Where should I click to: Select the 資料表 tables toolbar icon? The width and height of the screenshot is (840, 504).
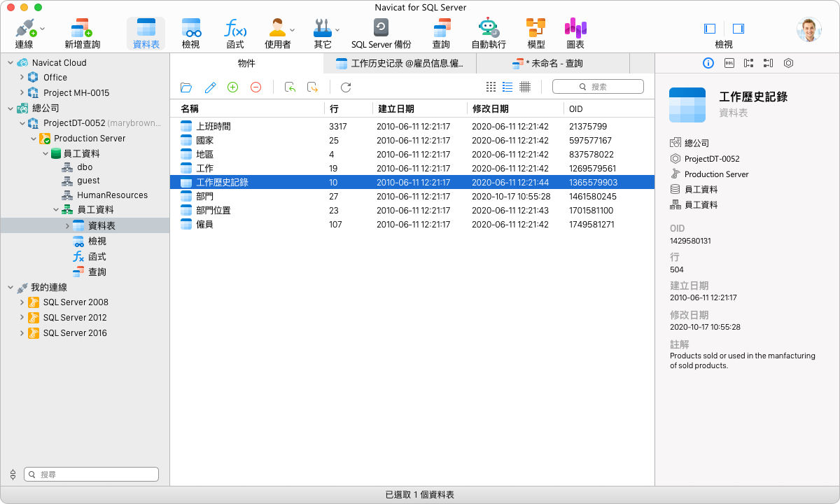pyautogui.click(x=146, y=29)
